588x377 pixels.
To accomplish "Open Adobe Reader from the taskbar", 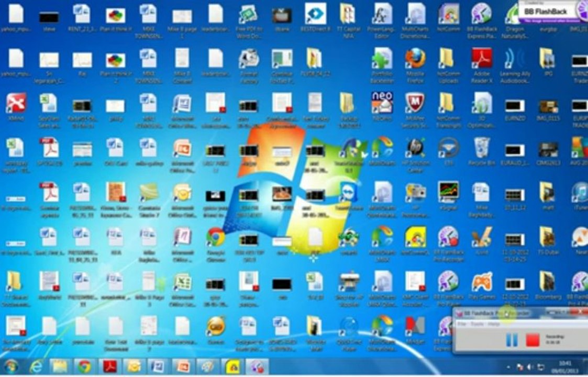I will 109,367.
